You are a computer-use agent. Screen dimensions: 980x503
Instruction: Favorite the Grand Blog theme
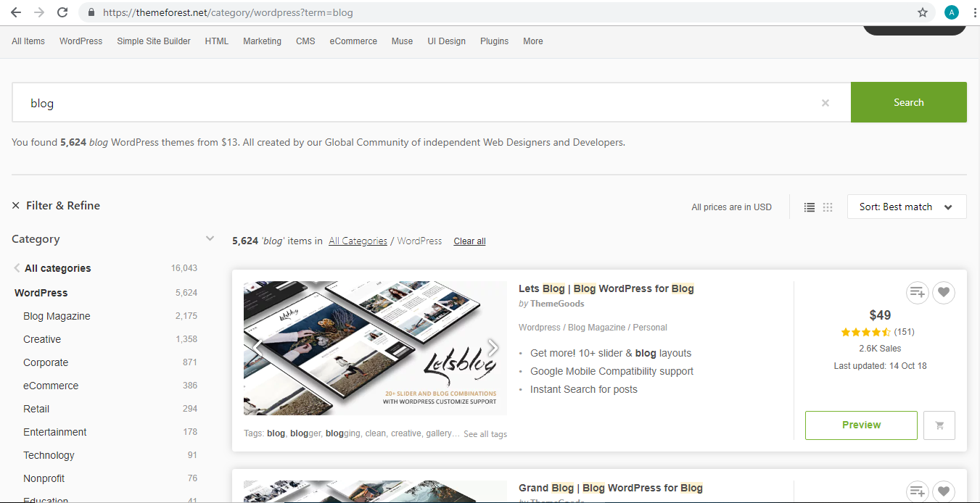pyautogui.click(x=944, y=491)
